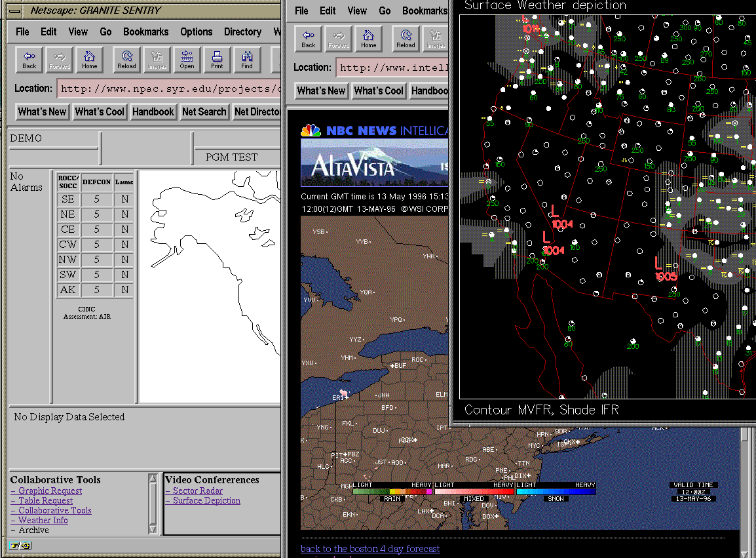Click Back in the GRANITE SENTRY window toolbar

(x=29, y=59)
